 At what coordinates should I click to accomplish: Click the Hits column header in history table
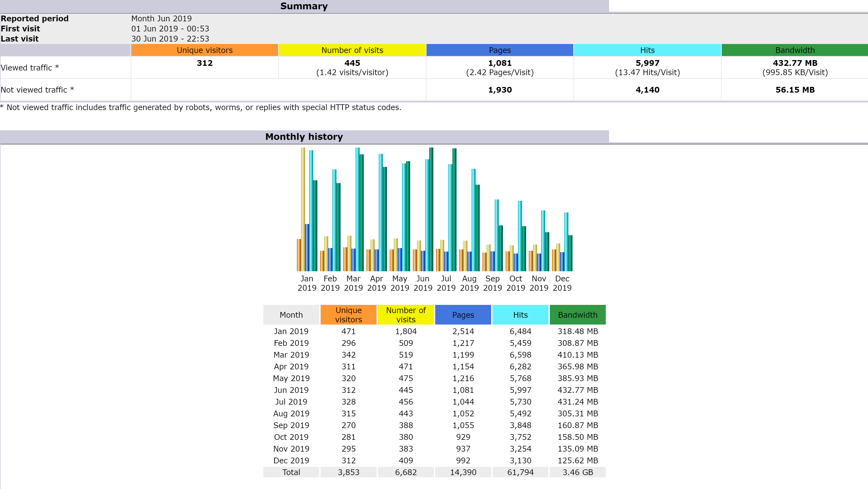click(x=520, y=315)
